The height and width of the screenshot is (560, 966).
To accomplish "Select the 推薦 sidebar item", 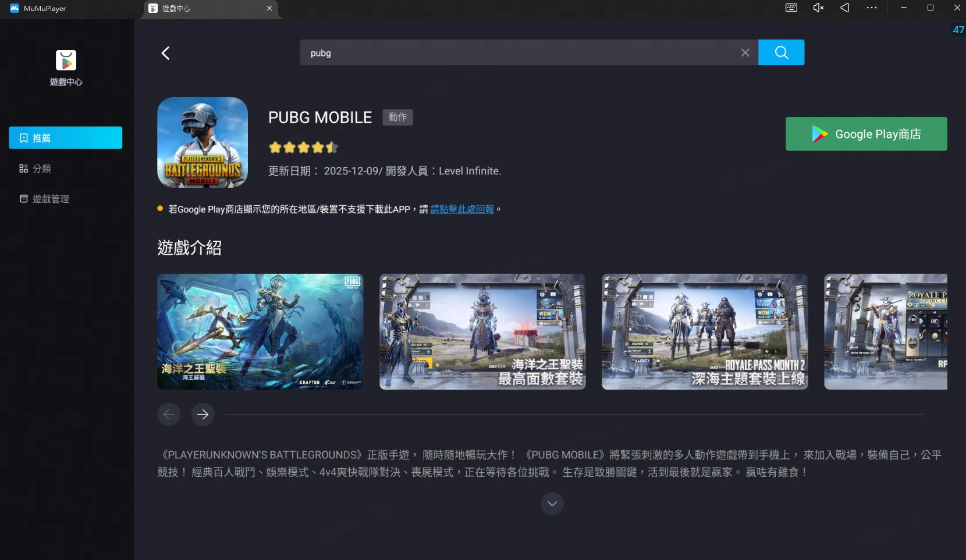I will [65, 138].
